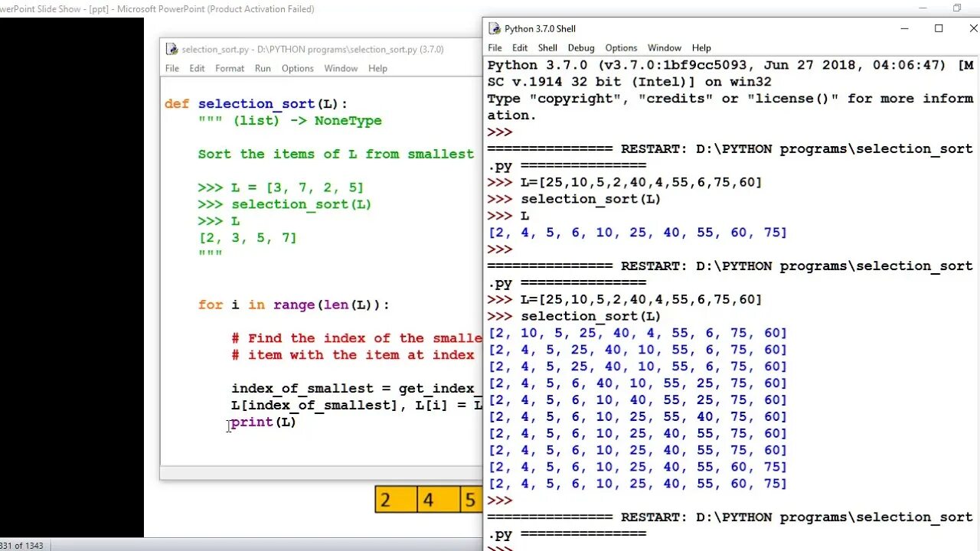Open Window menu in selection_sort.py editor
Screen dimensions: 980x551
341,68
